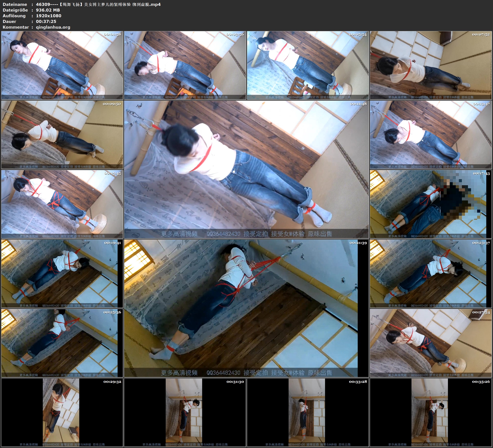Select the thumbnail marked 00:05:54

[308, 65]
